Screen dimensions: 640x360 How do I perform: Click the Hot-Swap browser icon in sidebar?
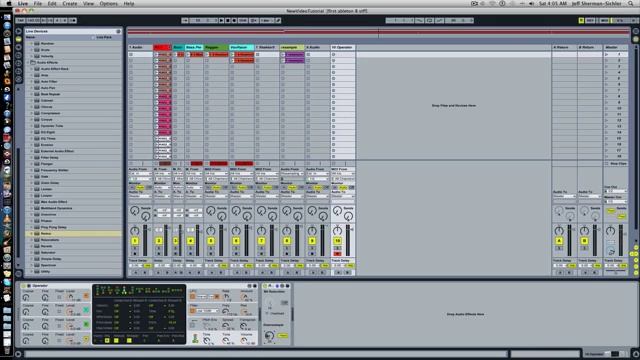pyautogui.click(x=19, y=80)
